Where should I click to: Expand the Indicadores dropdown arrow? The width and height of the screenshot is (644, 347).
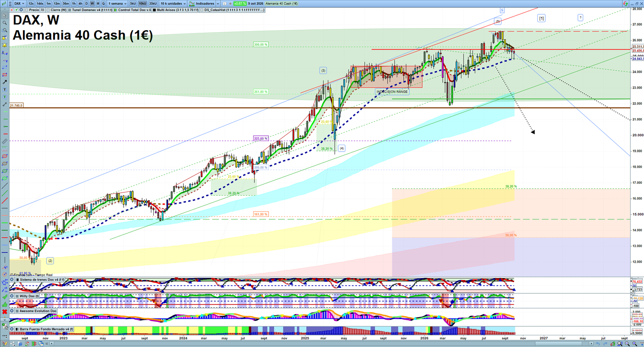218,4
